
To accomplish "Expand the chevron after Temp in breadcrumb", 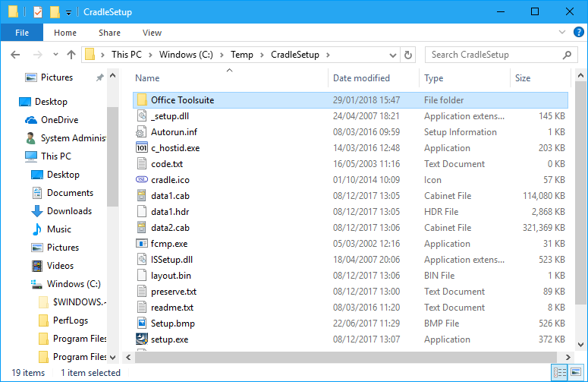I will coord(262,55).
